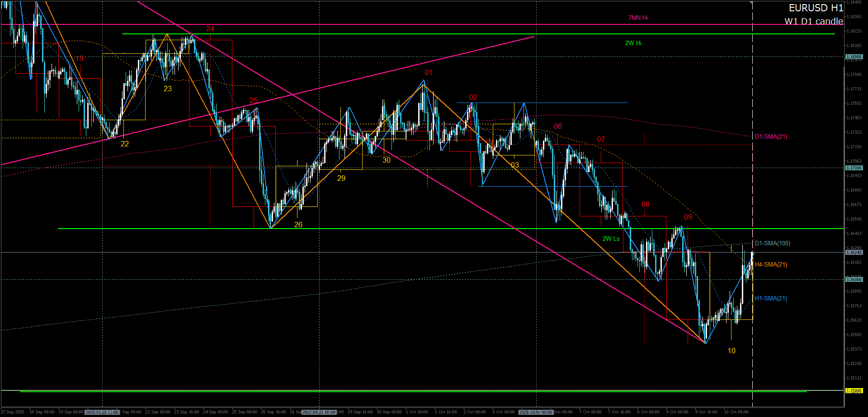
Task: Click the chart shift triangle marker at top
Action: 751,3
